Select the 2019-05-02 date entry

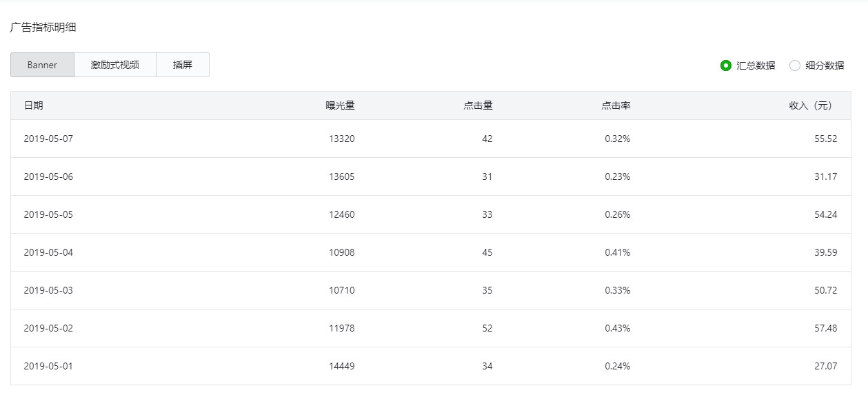(48, 328)
